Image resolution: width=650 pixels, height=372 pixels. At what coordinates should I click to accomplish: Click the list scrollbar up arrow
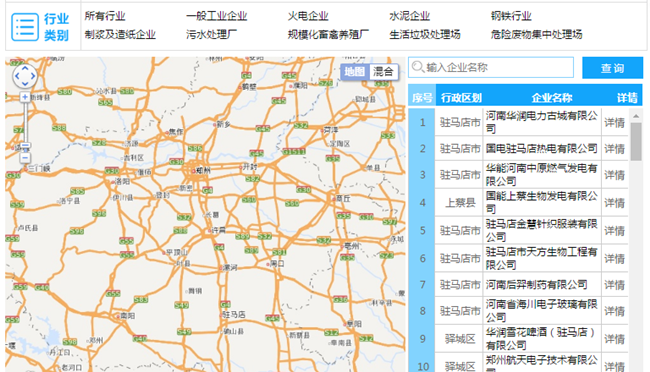click(x=636, y=117)
